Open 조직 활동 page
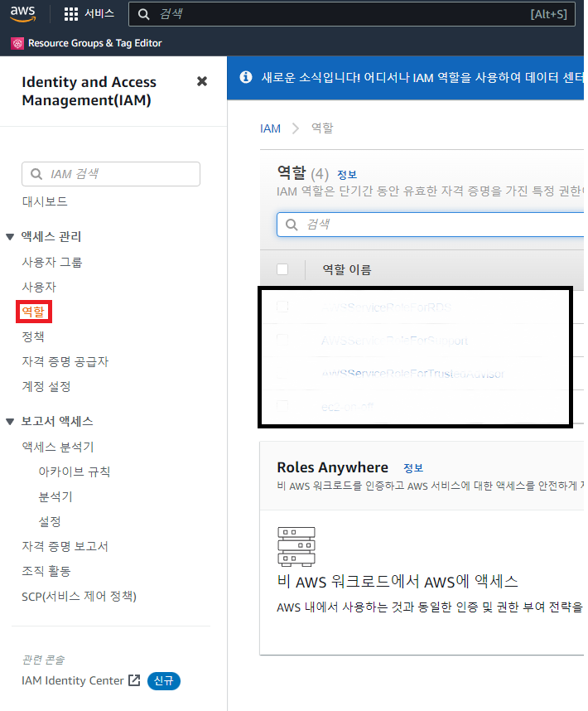The image size is (588, 711). [46, 571]
